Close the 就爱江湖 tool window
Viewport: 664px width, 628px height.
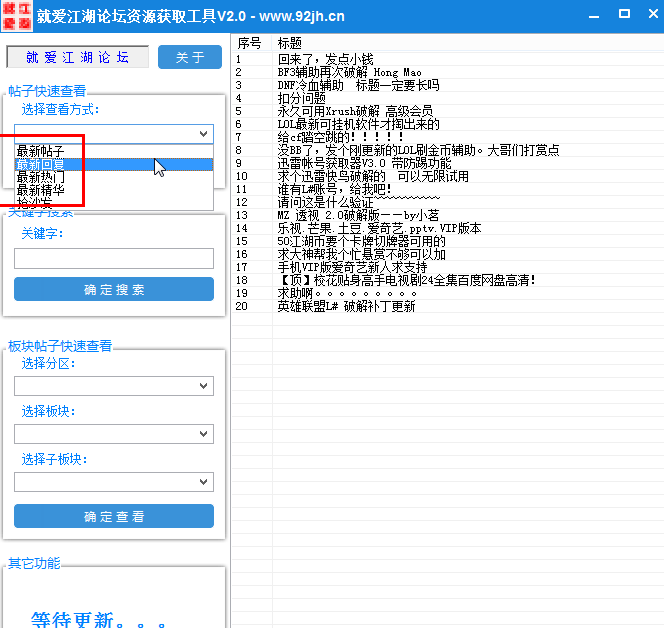coord(653,14)
